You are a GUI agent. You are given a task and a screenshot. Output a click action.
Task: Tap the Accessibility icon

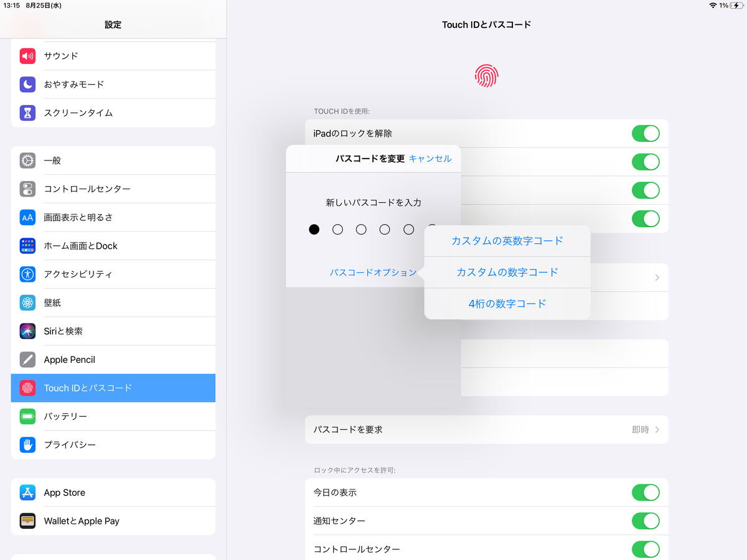tap(27, 274)
